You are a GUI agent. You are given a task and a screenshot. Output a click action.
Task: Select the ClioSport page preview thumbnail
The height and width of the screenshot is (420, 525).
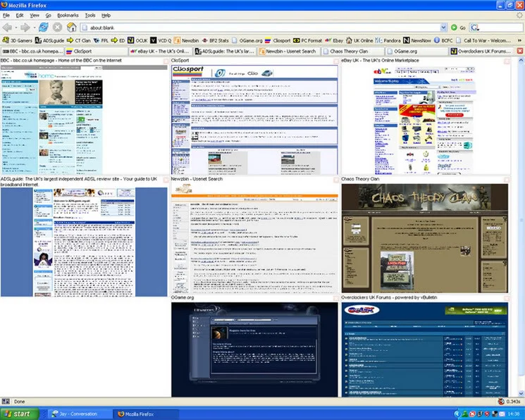point(254,119)
